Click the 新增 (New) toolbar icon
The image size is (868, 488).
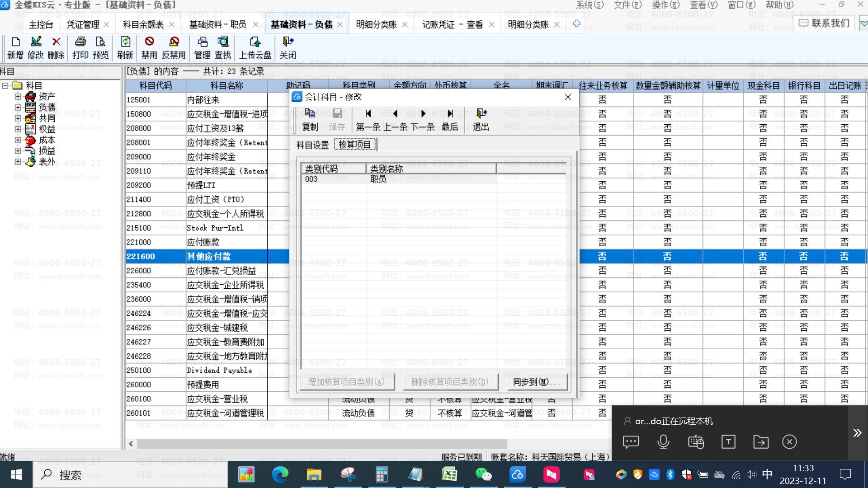(x=15, y=42)
